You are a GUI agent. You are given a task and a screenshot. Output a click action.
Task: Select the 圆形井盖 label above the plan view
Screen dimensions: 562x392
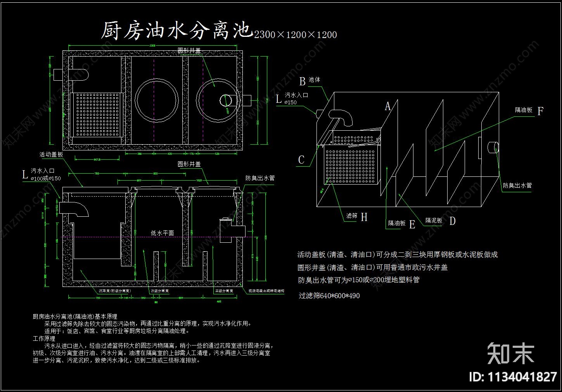[x=189, y=51]
